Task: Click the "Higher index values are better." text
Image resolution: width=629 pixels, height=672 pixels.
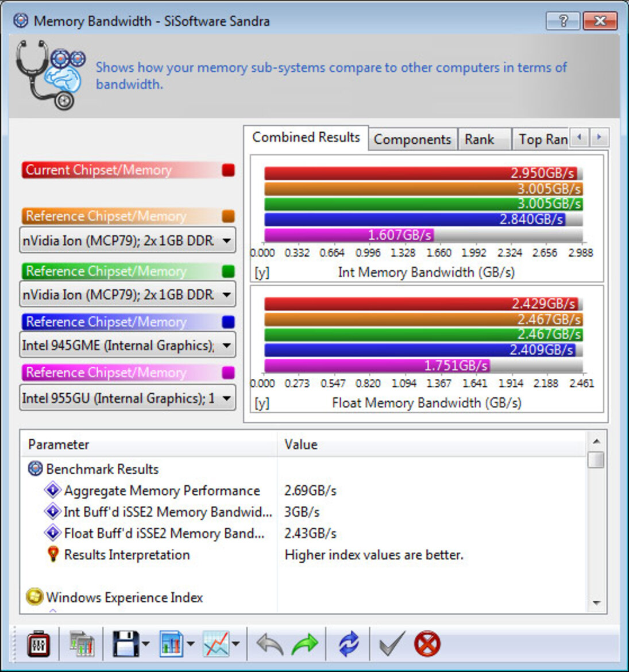Action: [x=374, y=555]
